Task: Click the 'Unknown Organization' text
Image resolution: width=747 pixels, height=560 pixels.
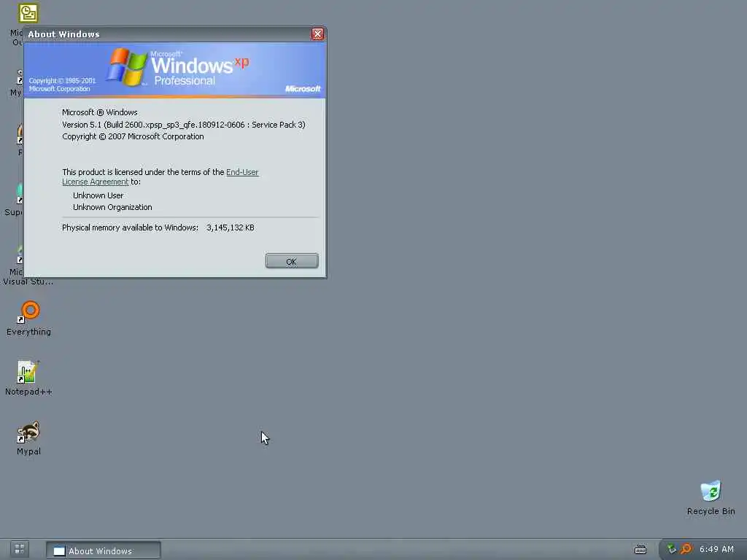Action: pyautogui.click(x=112, y=207)
